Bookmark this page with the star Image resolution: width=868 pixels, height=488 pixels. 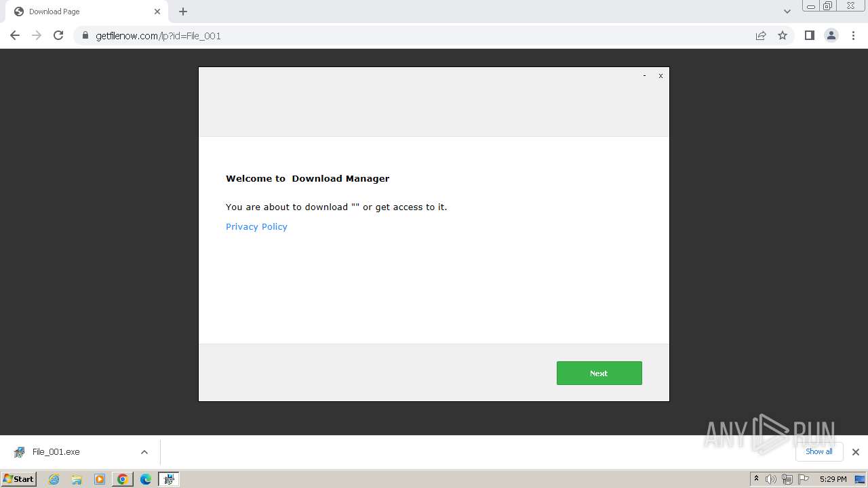(783, 35)
